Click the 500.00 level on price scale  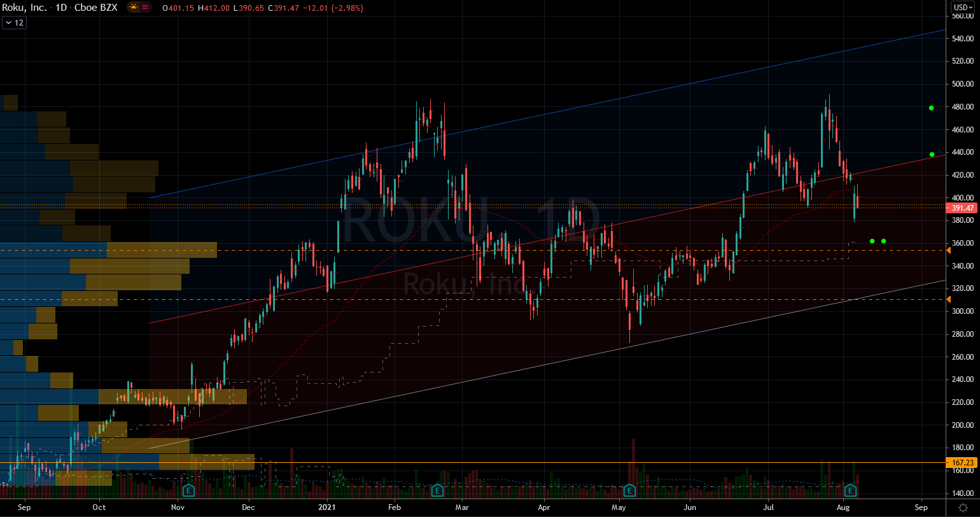pyautogui.click(x=963, y=84)
